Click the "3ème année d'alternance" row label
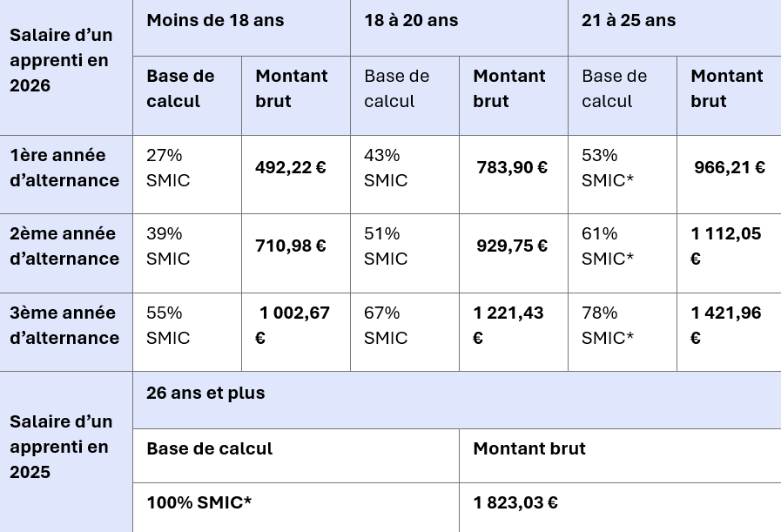The height and width of the screenshot is (532, 781). pyautogui.click(x=64, y=325)
